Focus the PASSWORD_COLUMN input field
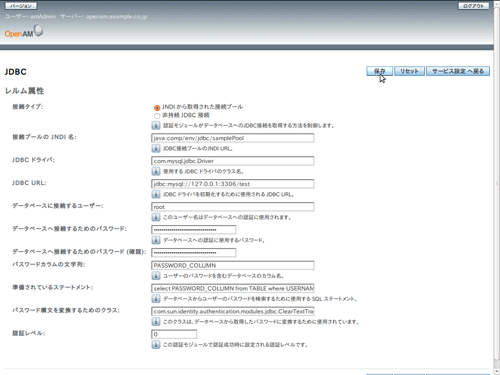500x375 pixels. (x=233, y=265)
